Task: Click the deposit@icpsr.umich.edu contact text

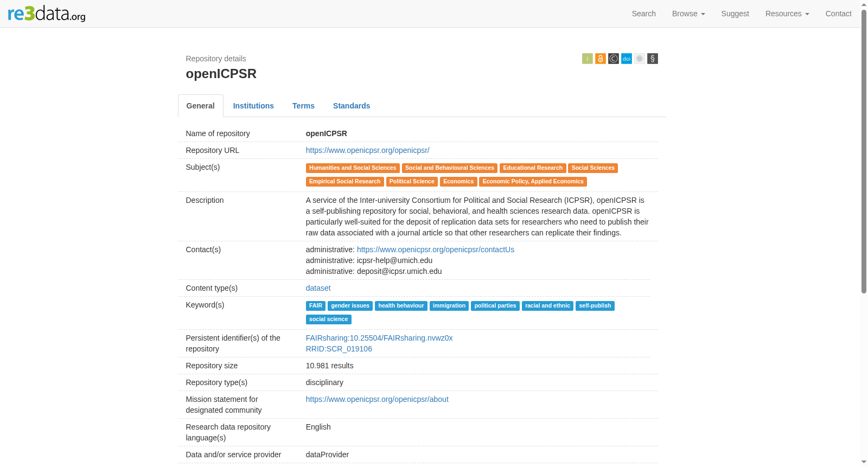Action: [399, 271]
